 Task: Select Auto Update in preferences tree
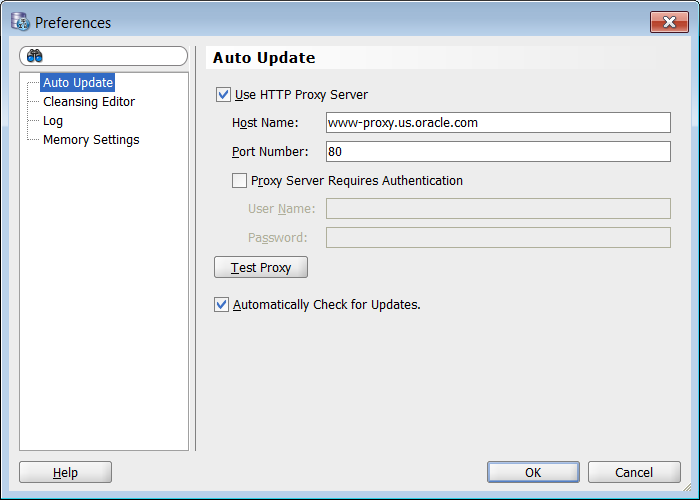pyautogui.click(x=78, y=83)
